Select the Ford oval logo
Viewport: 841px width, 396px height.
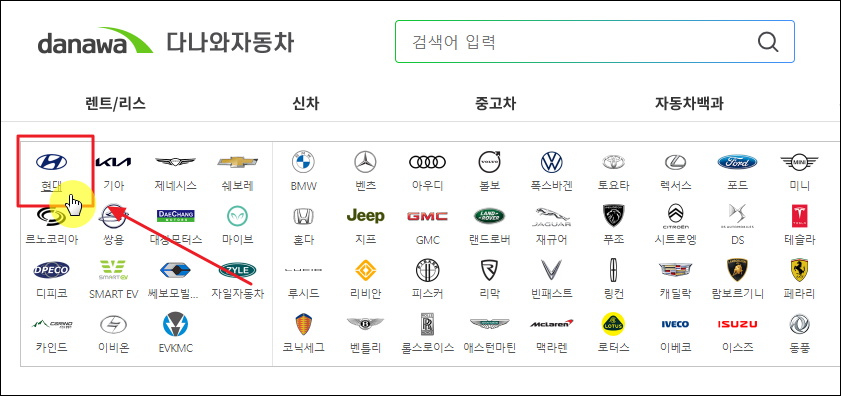point(737,162)
